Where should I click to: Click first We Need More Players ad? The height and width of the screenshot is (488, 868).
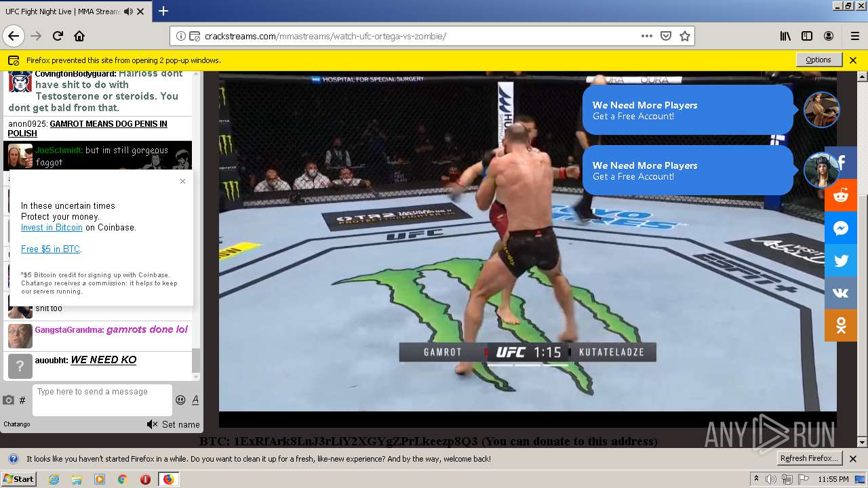click(688, 110)
